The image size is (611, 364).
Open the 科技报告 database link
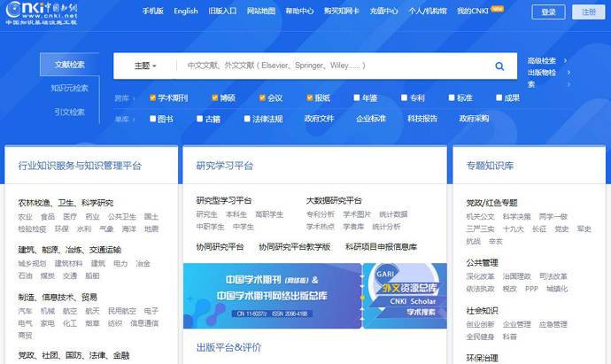point(422,119)
